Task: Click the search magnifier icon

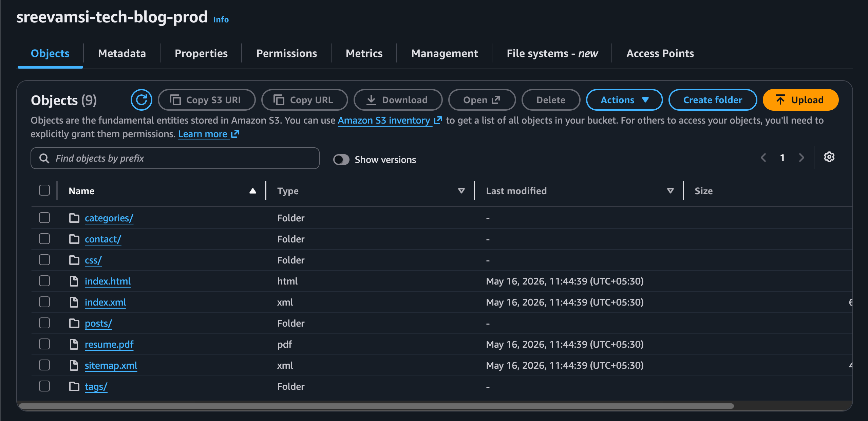Action: tap(44, 158)
